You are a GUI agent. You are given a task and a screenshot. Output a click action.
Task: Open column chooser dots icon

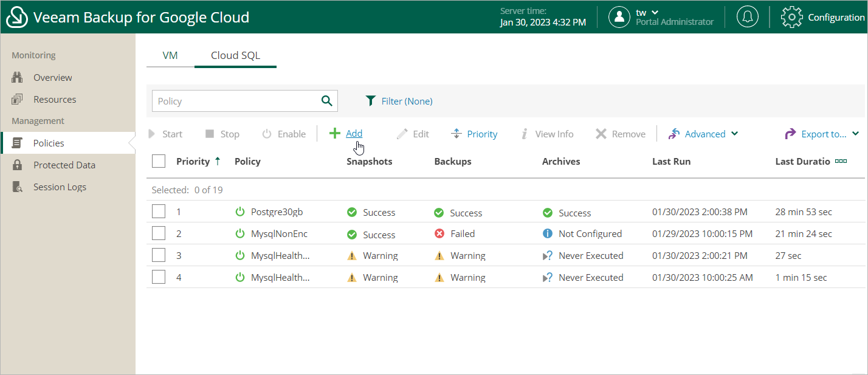pos(841,161)
